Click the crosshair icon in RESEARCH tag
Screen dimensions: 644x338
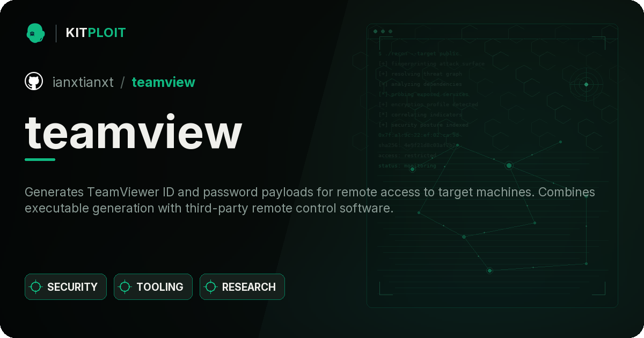tap(211, 287)
